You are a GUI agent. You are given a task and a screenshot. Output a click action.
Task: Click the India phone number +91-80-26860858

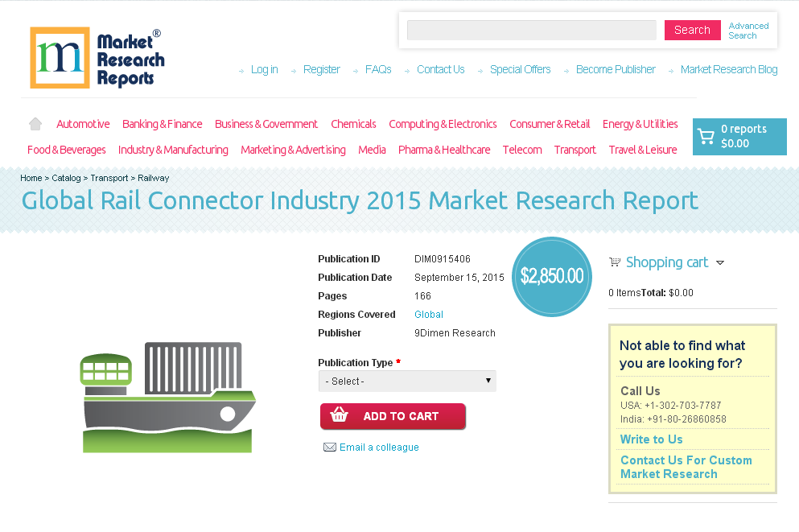(686, 419)
